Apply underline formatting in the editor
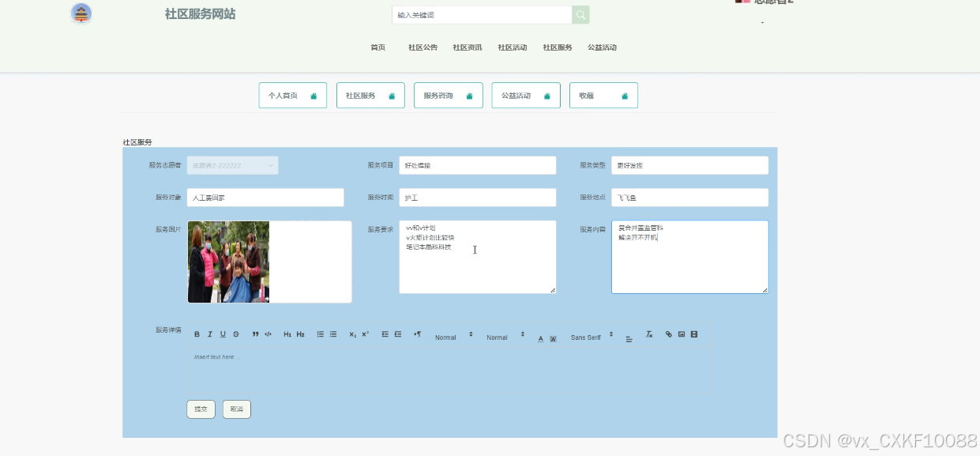Screen dimensions: 980x456 (x=223, y=334)
